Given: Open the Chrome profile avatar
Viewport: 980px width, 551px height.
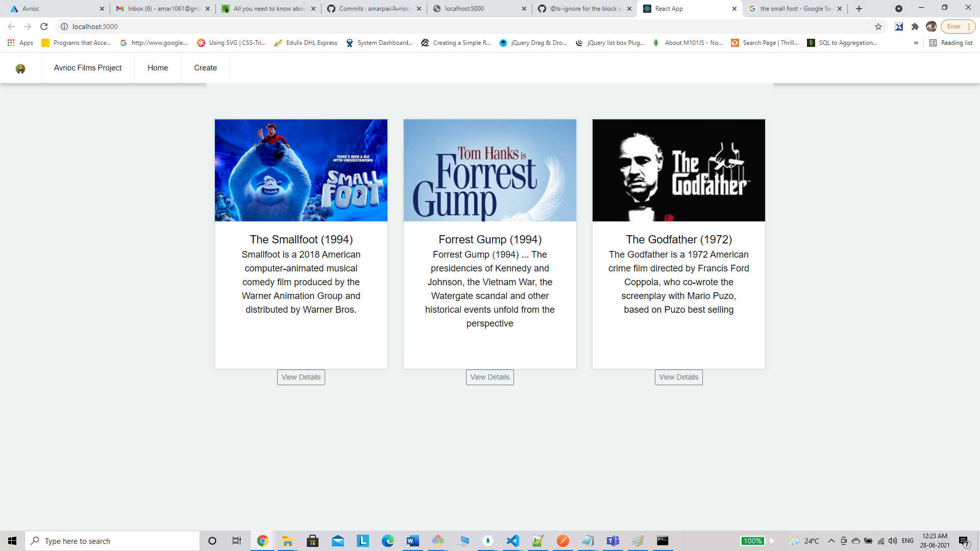Looking at the screenshot, I should pyautogui.click(x=932, y=27).
